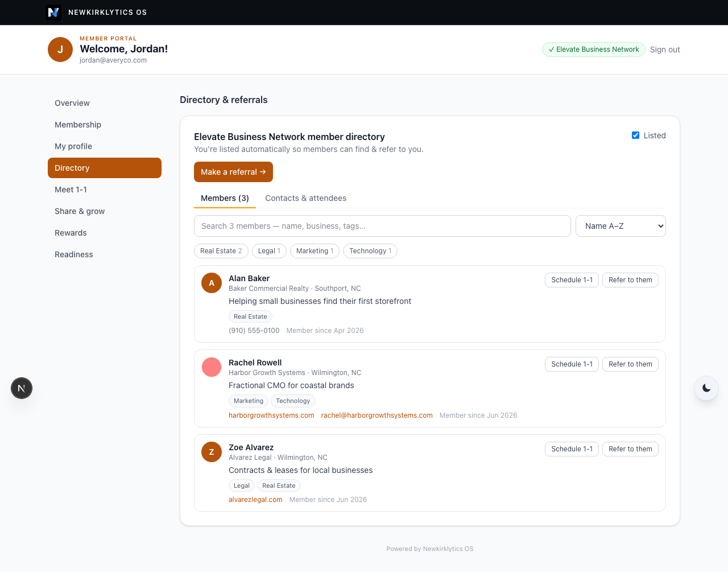Click the Newkirklytics N logo icon
The height and width of the screenshot is (572, 728).
pyautogui.click(x=53, y=12)
